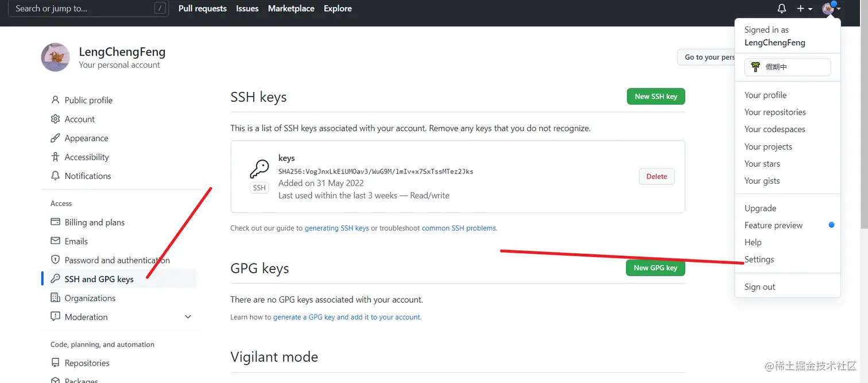Expand the Moderation section chevron

[x=188, y=317]
